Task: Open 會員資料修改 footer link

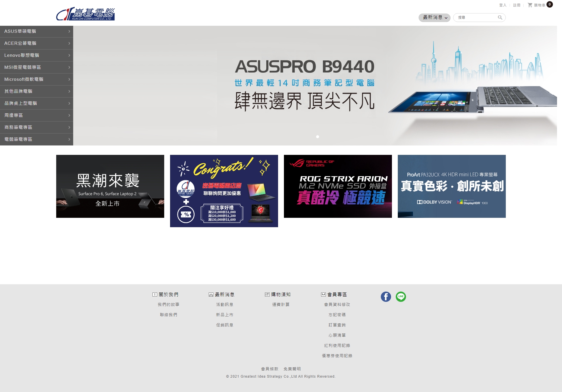Action: [337, 304]
